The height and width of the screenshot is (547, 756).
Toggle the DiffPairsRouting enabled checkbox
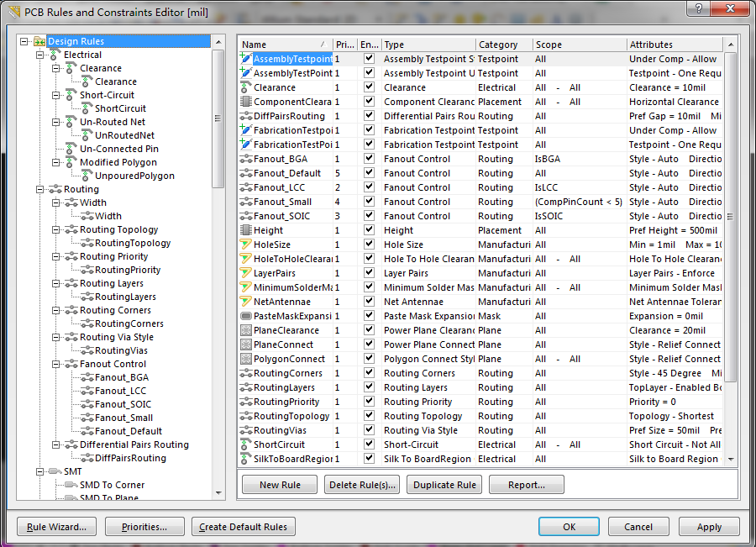coord(369,116)
